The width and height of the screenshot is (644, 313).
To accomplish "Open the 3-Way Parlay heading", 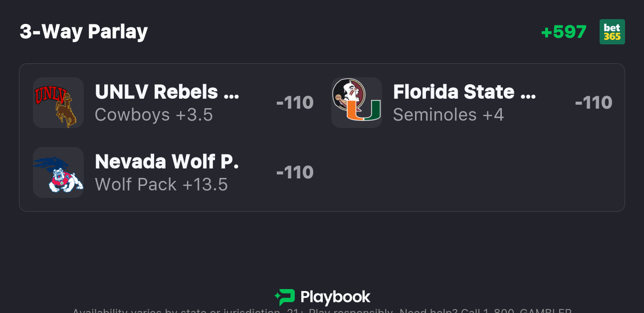I will pos(84,32).
